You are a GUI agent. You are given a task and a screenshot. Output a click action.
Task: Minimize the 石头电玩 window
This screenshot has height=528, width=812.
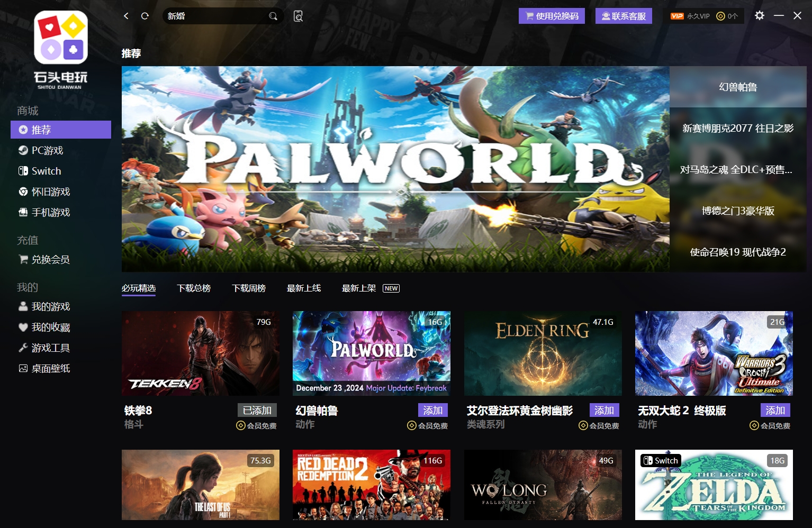point(779,16)
